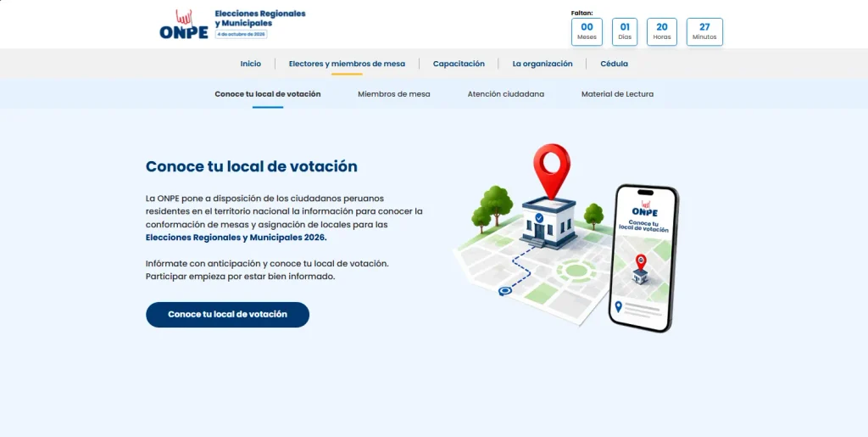Open the Inicio menu item
868x437 pixels.
coord(251,64)
